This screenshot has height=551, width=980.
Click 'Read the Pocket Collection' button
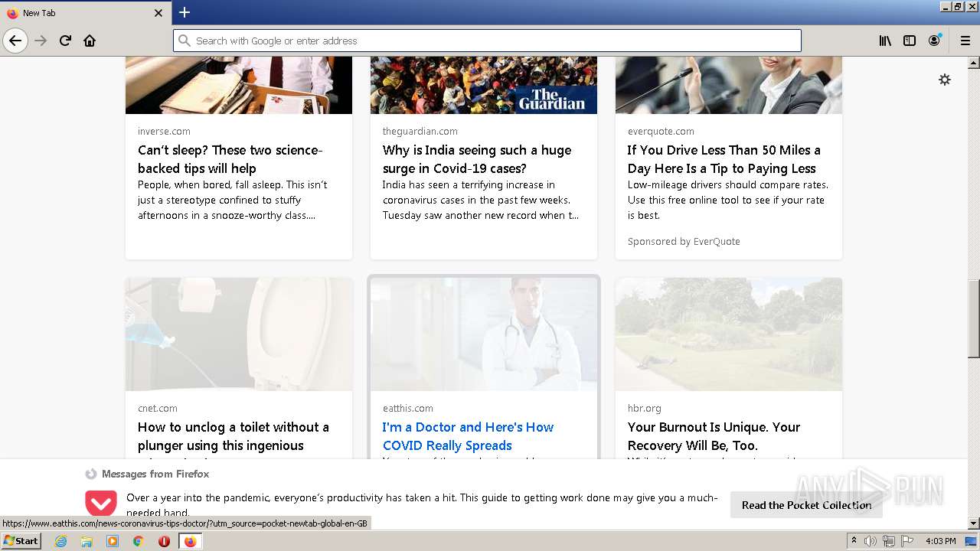(x=806, y=505)
